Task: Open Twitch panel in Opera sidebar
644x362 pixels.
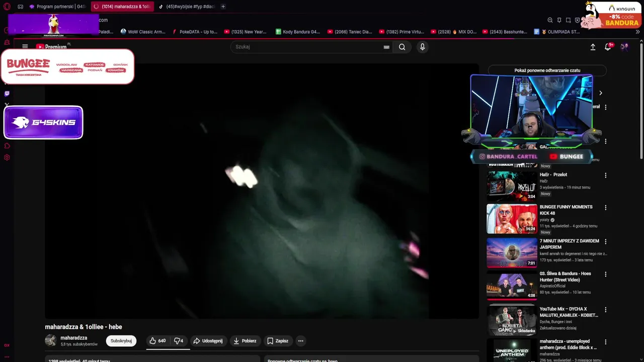Action: [x=7, y=93]
